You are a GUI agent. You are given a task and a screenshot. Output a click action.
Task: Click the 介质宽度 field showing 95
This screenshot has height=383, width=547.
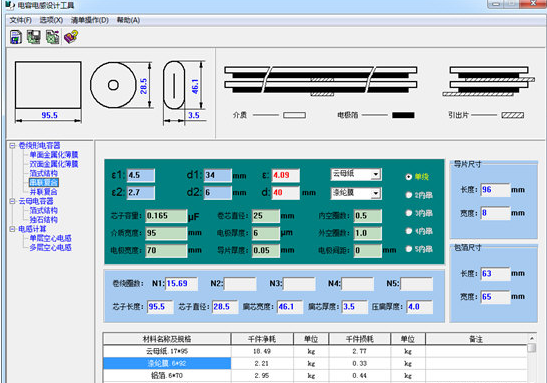click(166, 233)
